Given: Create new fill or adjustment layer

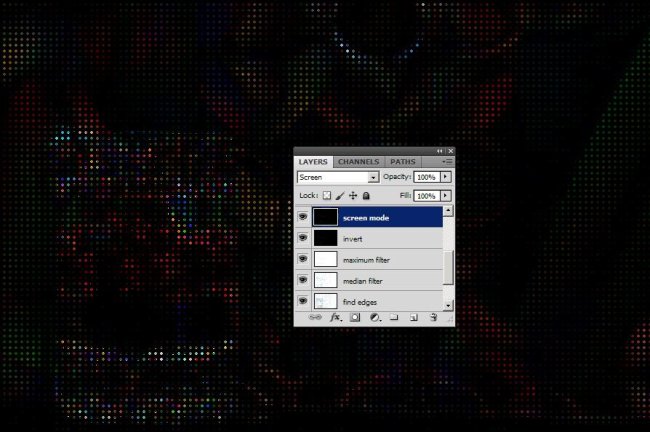Looking at the screenshot, I should 375,318.
